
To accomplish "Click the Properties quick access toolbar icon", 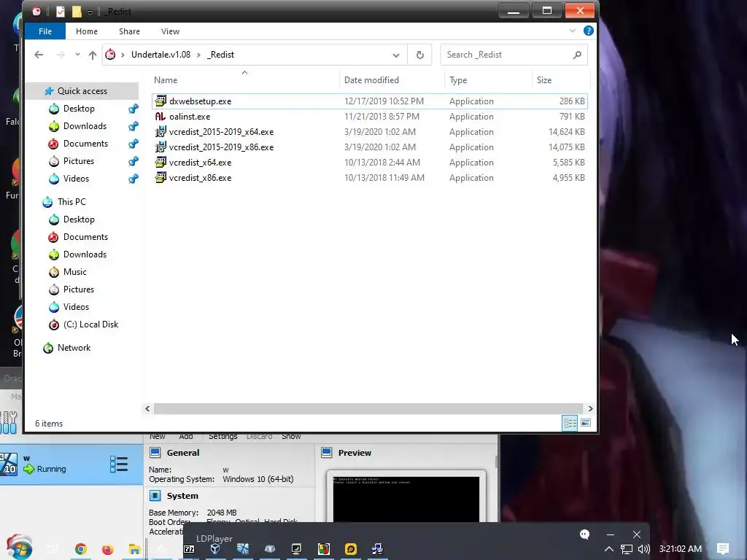I will (60, 11).
